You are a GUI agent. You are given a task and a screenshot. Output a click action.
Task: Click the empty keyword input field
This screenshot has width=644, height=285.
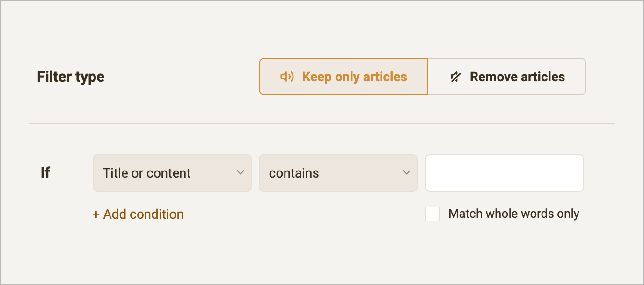point(504,173)
